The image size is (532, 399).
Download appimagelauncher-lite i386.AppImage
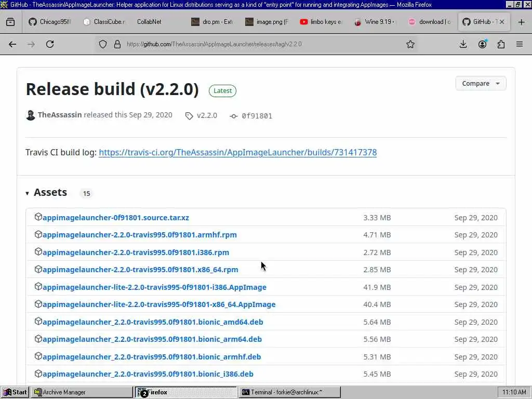[154, 287]
